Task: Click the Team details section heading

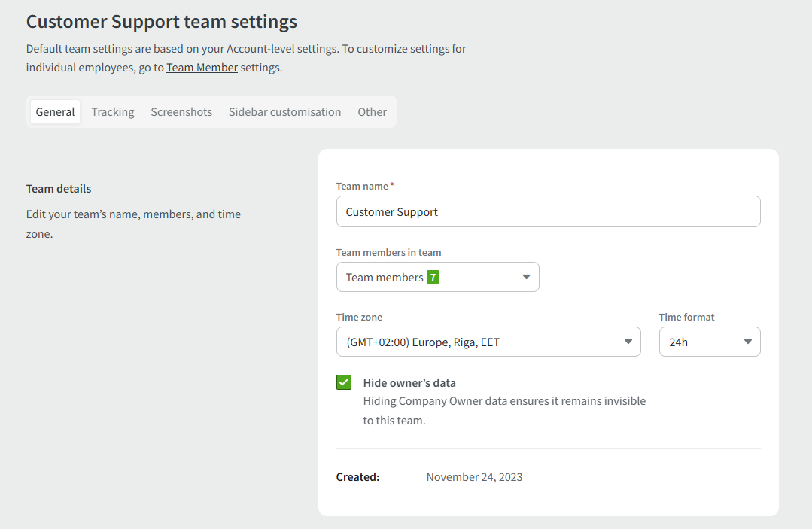Action: point(59,189)
